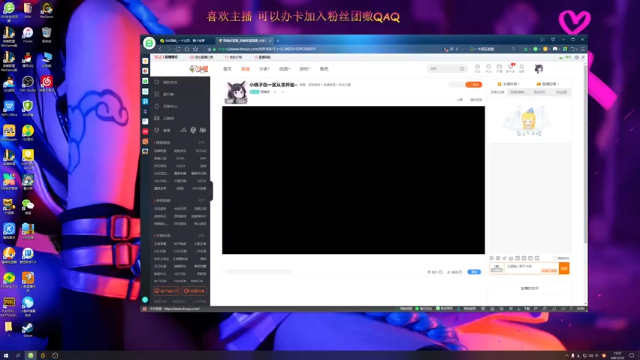Expand the 分类 dropdown in navigation
This screenshot has height=360, width=640.
click(x=264, y=69)
